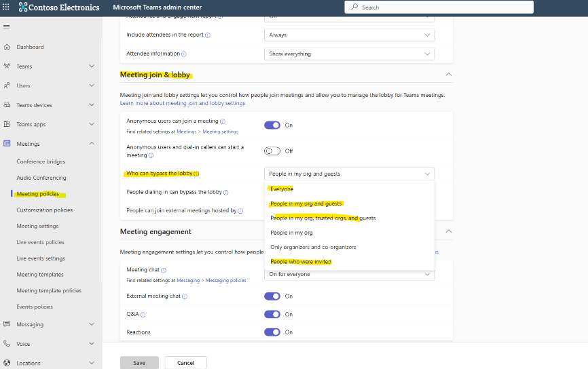Expand the Voice navigation group
Image resolution: width=588 pixels, height=369 pixels.
coord(92,343)
